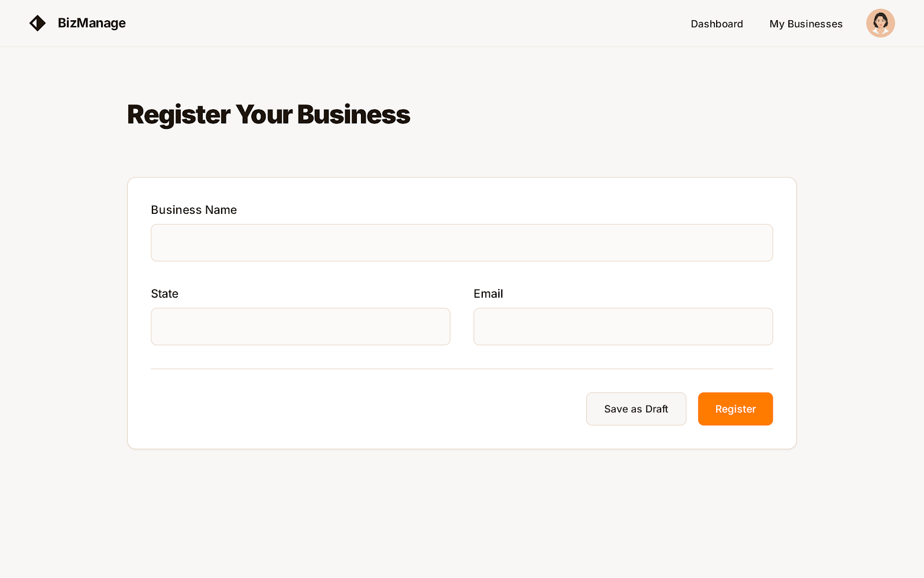Click the blank page area below the form card
The image size is (924, 578).
(x=462, y=514)
